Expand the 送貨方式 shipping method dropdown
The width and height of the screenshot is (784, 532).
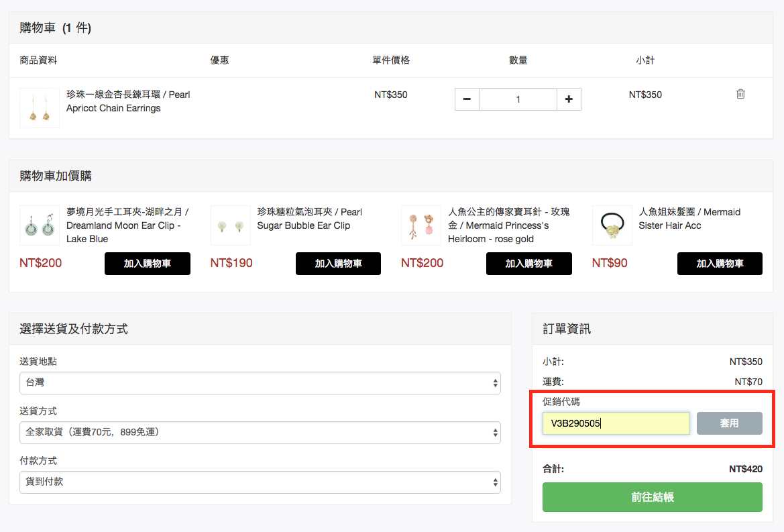coord(260,433)
